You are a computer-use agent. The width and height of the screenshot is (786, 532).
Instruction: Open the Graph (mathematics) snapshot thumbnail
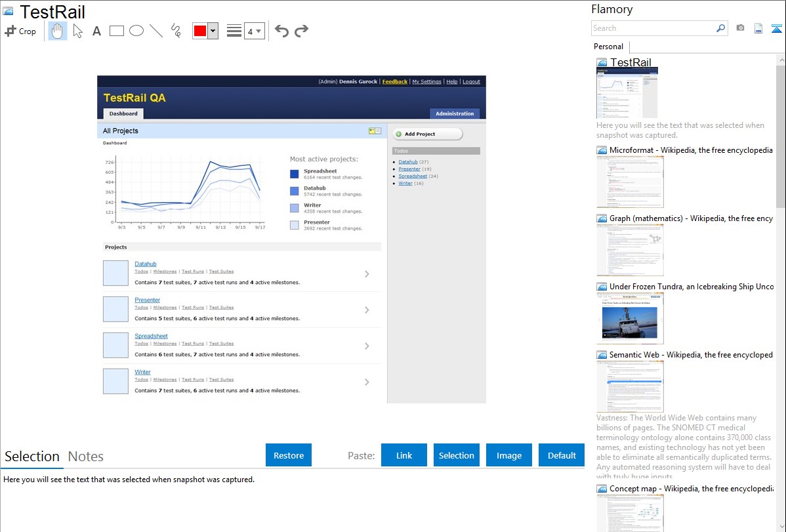click(x=630, y=250)
